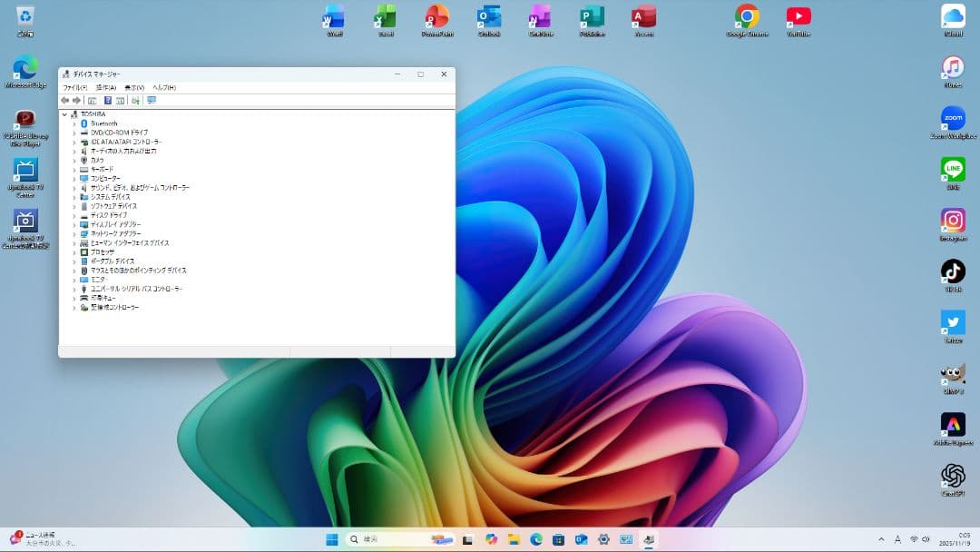Open GIMP from its desktop icon

[953, 374]
